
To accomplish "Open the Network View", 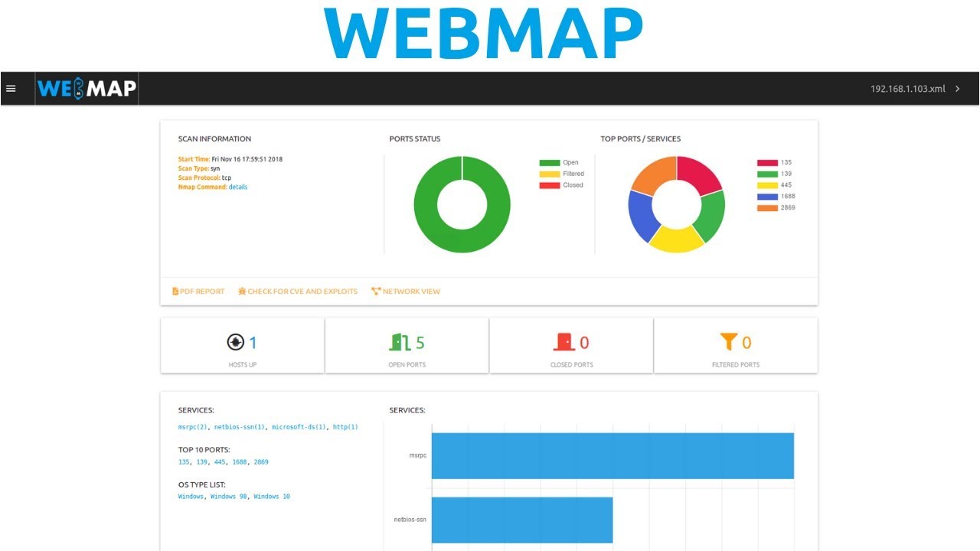I will coord(406,292).
